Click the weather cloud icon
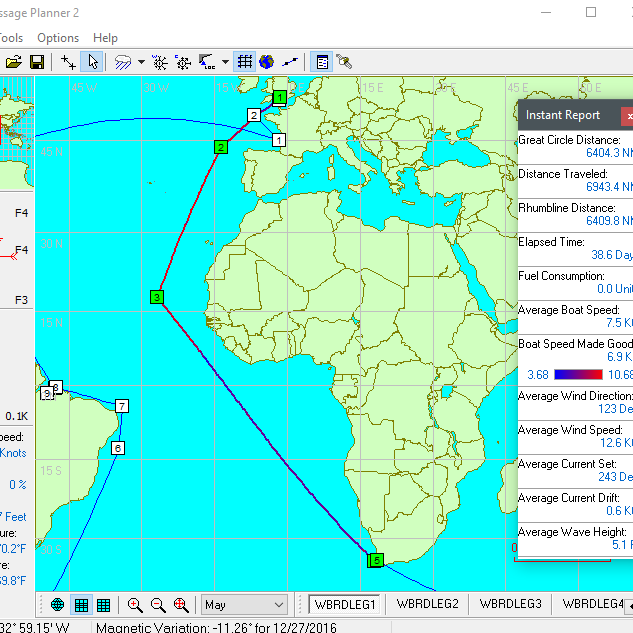633x633 pixels. point(123,62)
